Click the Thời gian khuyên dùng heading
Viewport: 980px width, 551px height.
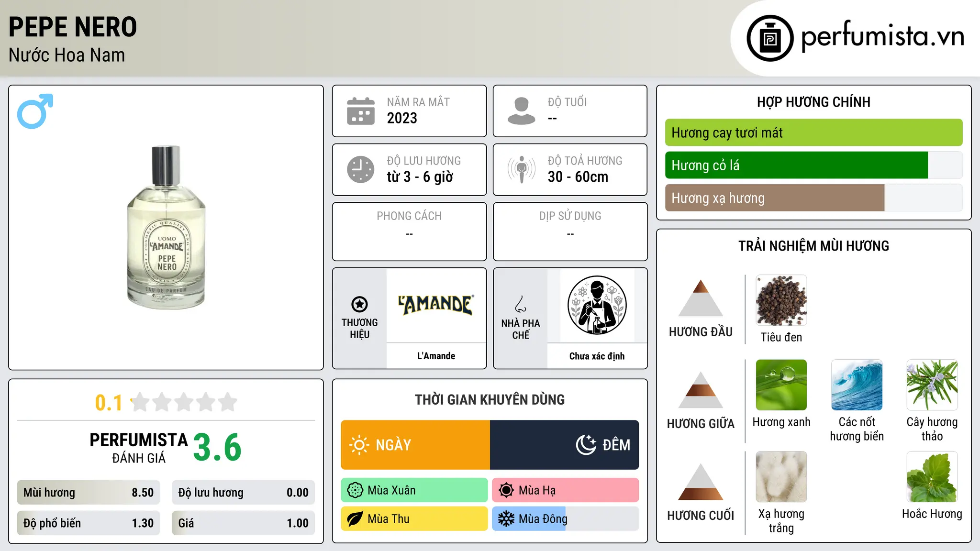click(490, 399)
